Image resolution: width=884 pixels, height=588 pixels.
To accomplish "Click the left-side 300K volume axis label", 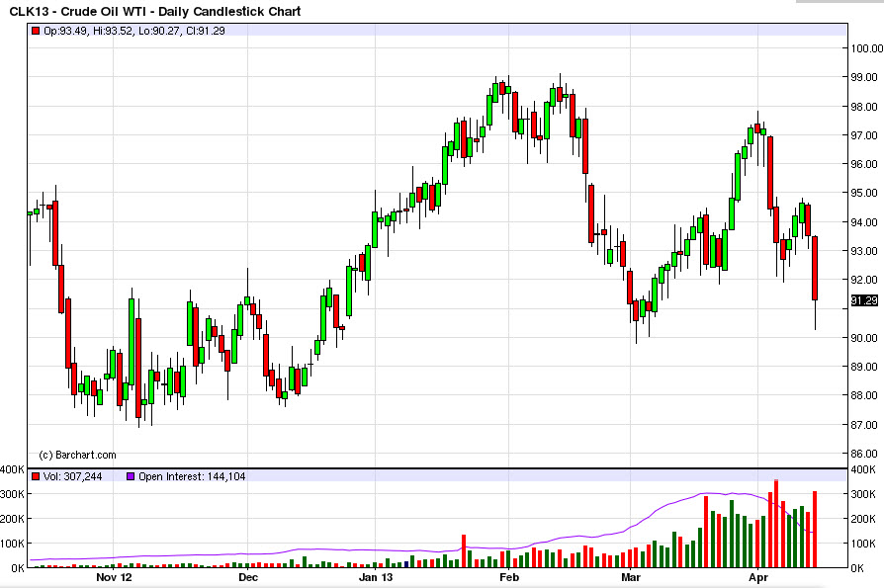I will (13, 494).
